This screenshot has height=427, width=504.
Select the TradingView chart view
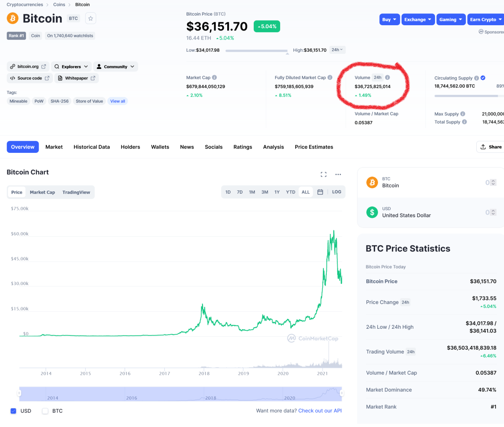[76, 192]
